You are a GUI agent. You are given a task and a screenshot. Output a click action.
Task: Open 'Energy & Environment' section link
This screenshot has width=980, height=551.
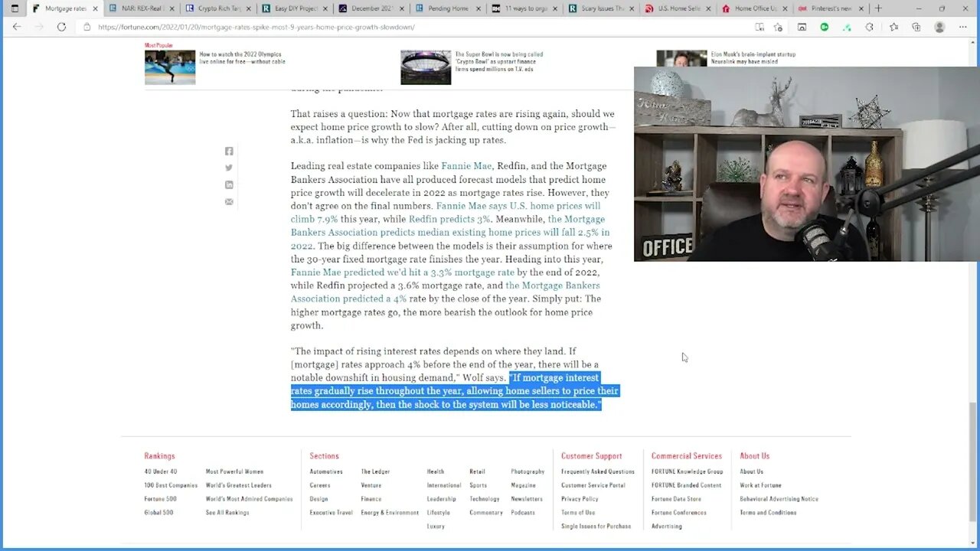(x=390, y=513)
